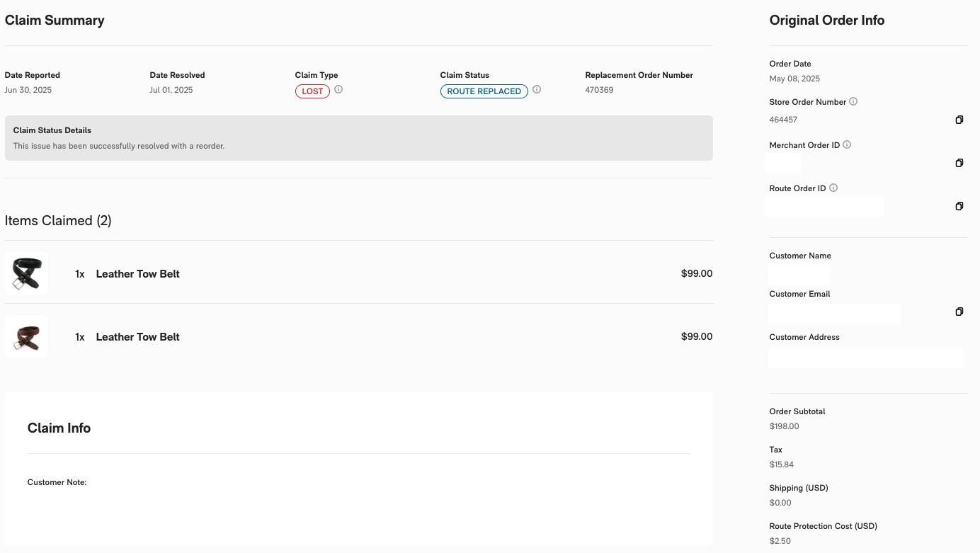Click the Claim Status Details message box
The height and width of the screenshot is (553, 980).
click(x=358, y=138)
